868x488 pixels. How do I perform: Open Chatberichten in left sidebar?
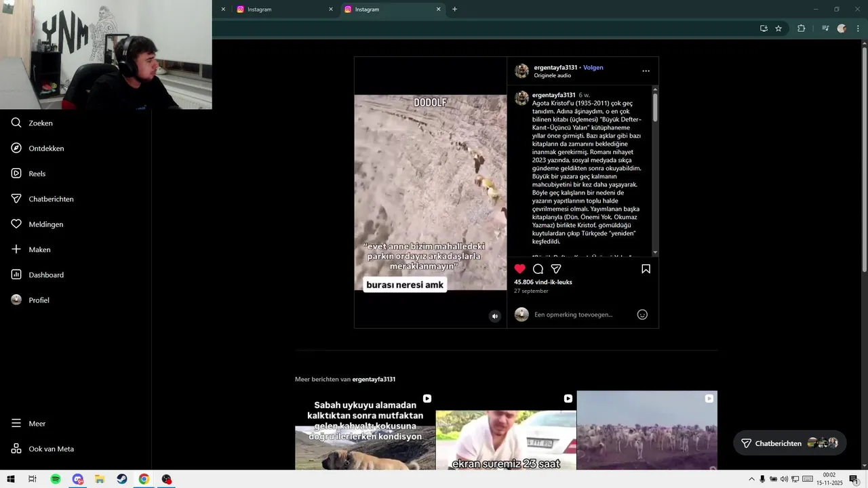coord(42,199)
